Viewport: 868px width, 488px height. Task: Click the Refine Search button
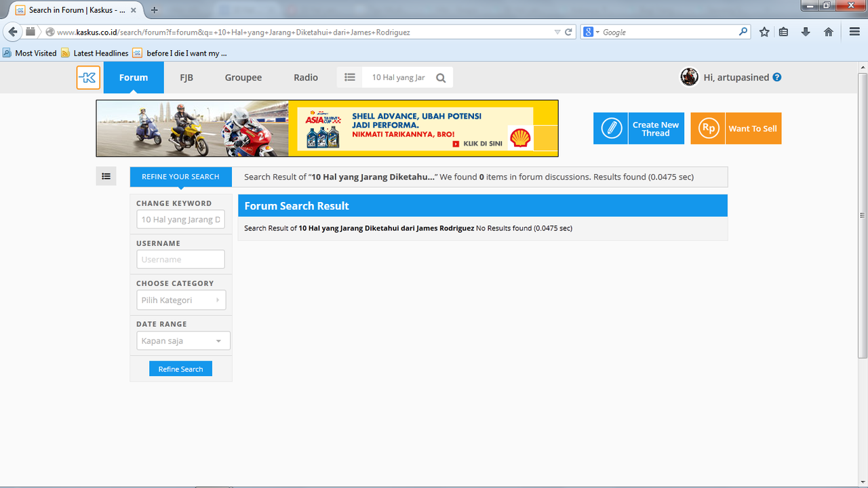180,369
